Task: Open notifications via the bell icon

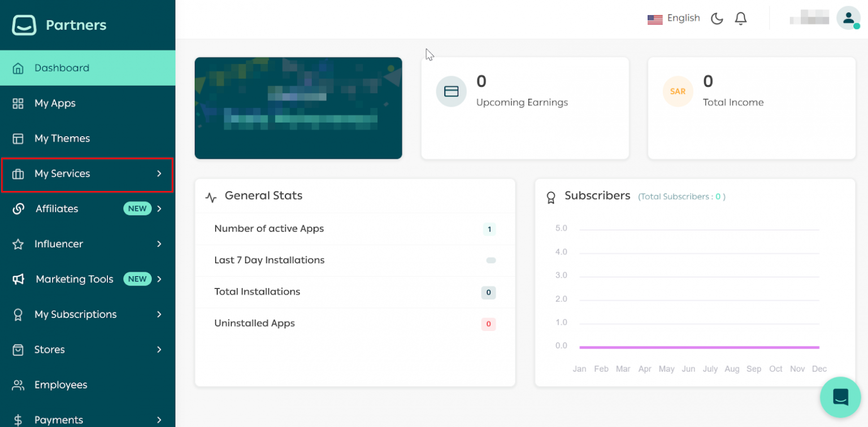Action: [740, 19]
